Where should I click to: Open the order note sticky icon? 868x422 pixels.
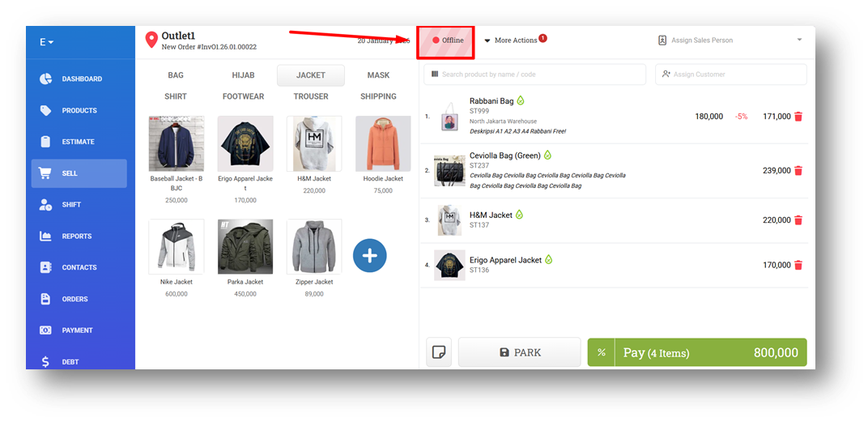click(x=438, y=352)
